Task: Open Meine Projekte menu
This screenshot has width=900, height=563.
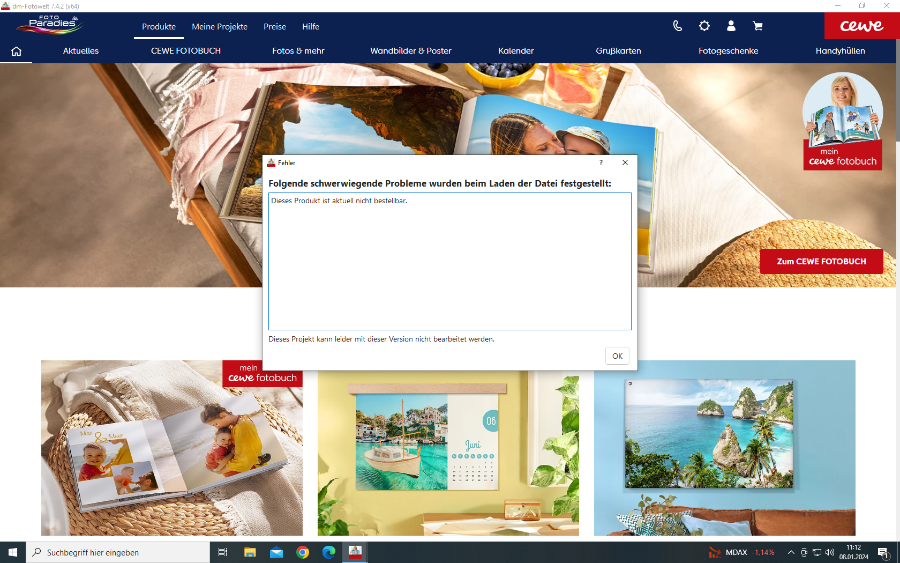Action: (219, 26)
